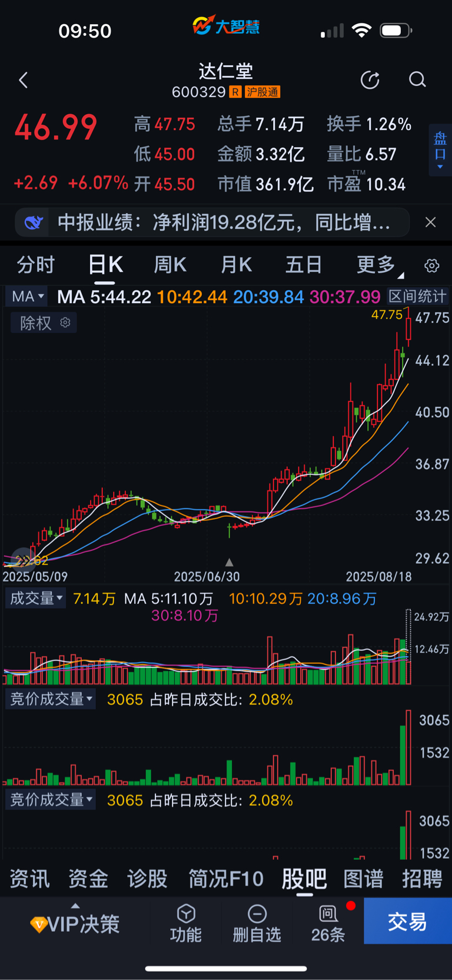The height and width of the screenshot is (980, 452).
Task: Tap the 区间统计 button
Action: (x=418, y=296)
